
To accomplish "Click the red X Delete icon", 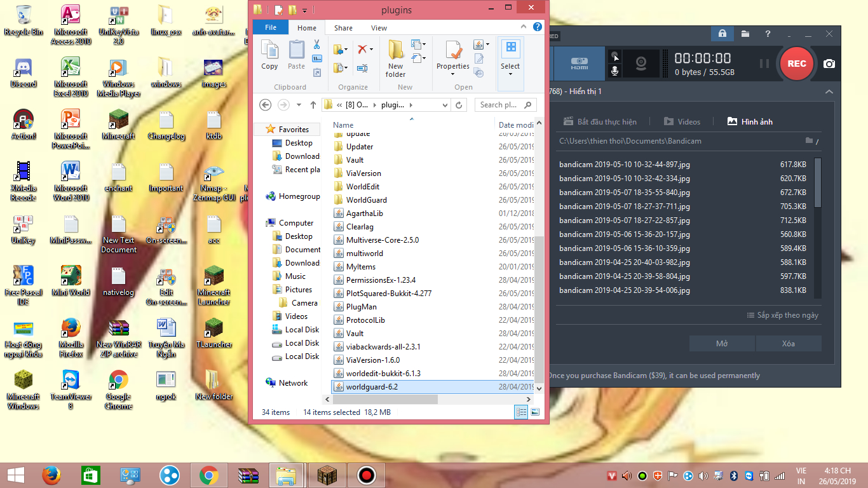I will 362,49.
